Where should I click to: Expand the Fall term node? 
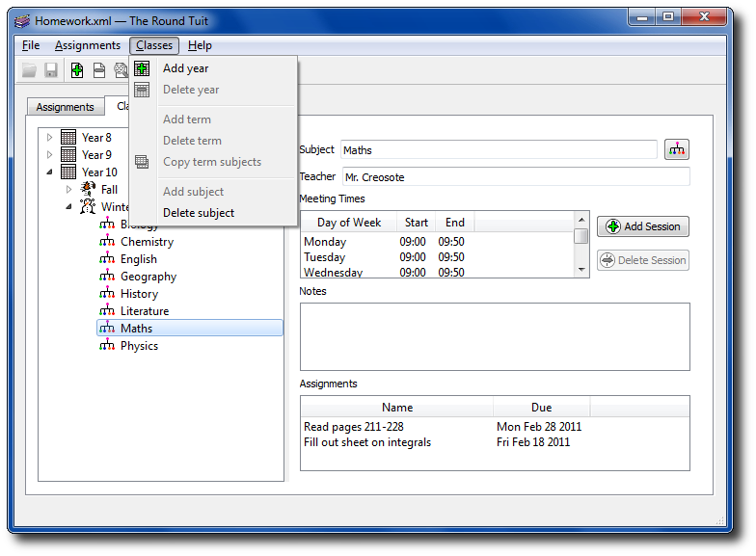click(x=69, y=190)
